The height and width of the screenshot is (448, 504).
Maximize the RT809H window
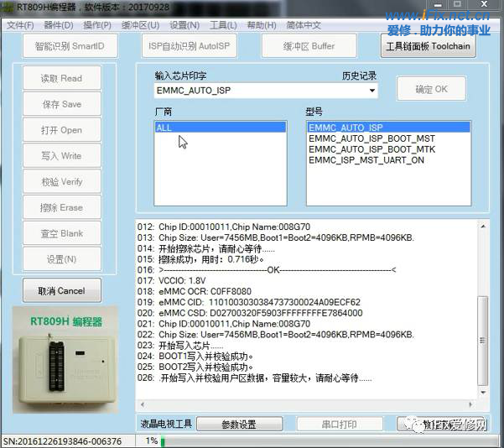click(457, 4)
